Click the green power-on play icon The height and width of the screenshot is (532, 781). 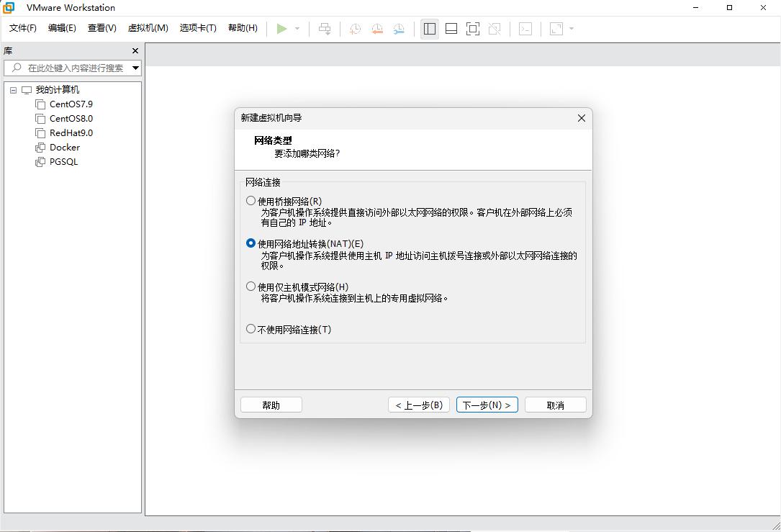coord(282,29)
